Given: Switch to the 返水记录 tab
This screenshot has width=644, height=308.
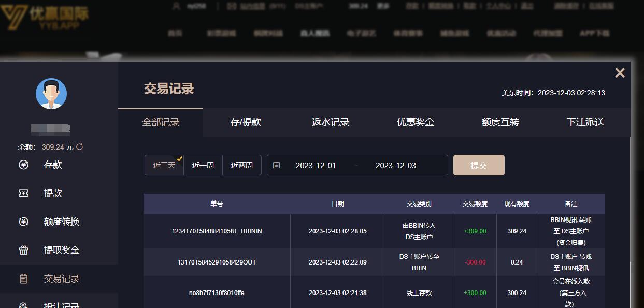Looking at the screenshot, I should click(x=331, y=122).
